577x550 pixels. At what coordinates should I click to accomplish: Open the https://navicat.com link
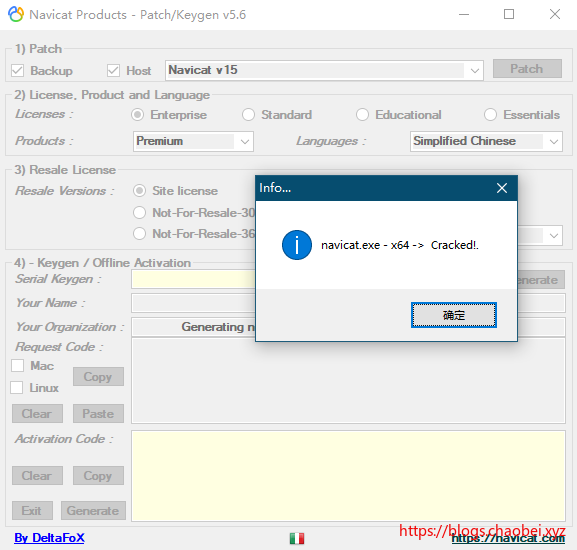tap(509, 539)
